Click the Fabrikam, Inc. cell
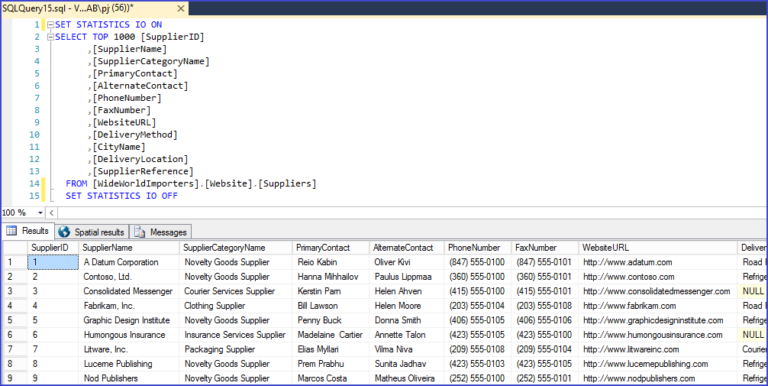The image size is (768, 386). point(129,306)
